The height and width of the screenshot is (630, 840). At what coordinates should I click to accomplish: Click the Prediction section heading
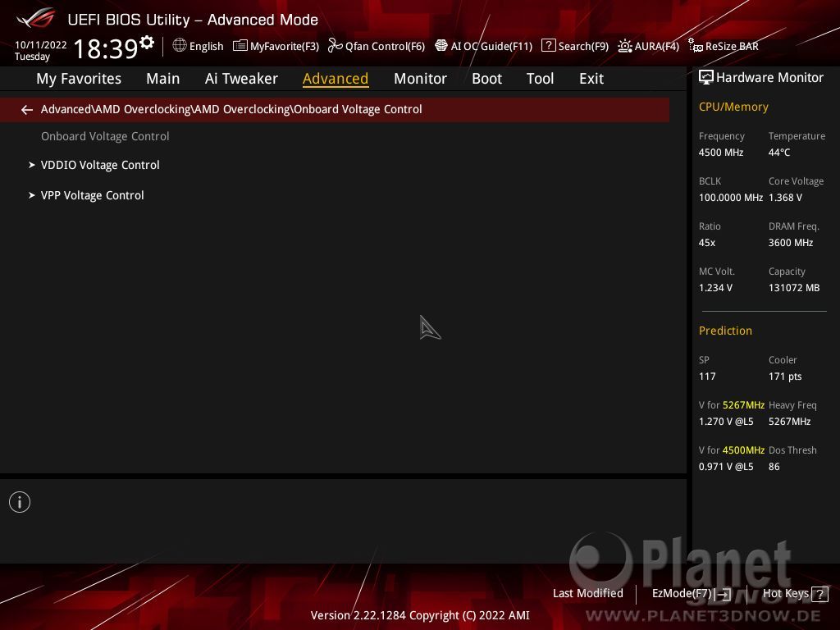coord(725,331)
